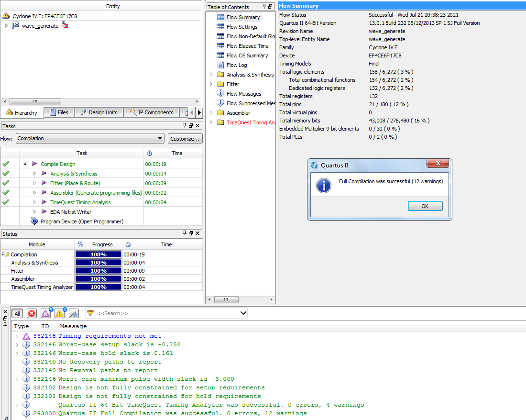Click the error messages filter icon
Screen dimensions: 526x420
click(x=32, y=313)
